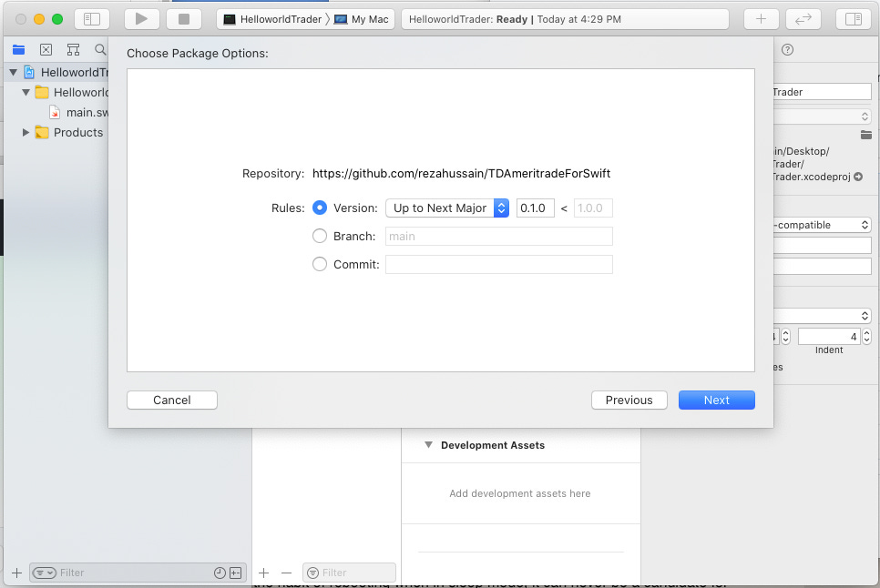Add a new file with the navigator plus button
Image resolution: width=880 pixels, height=588 pixels.
[x=16, y=573]
